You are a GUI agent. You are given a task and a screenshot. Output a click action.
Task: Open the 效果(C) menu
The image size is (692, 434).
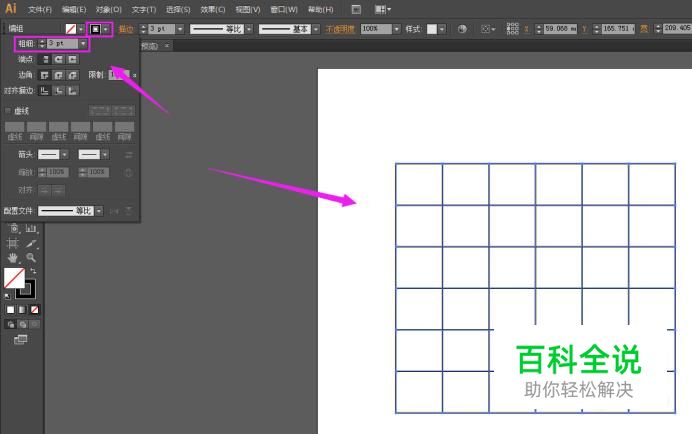tap(213, 9)
